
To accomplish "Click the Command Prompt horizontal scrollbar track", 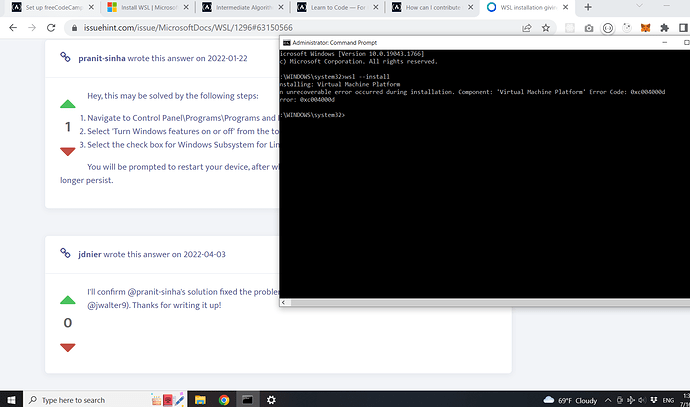I will pos(488,302).
